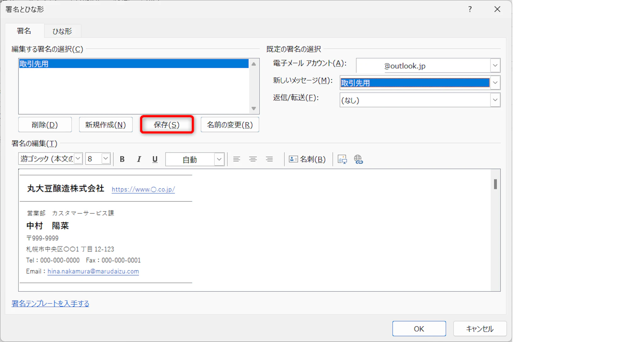The height and width of the screenshot is (342, 644).
Task: Toggle italic formatting button
Action: click(139, 159)
